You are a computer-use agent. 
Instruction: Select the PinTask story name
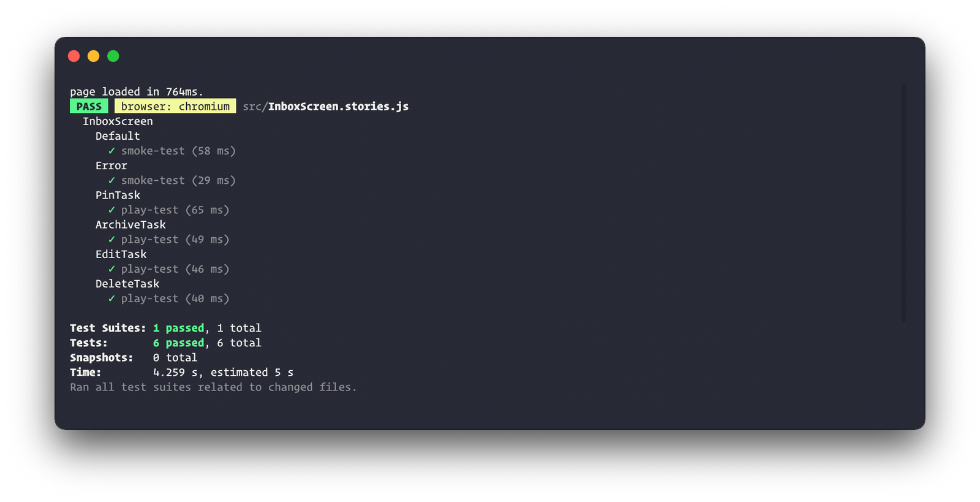click(x=118, y=195)
